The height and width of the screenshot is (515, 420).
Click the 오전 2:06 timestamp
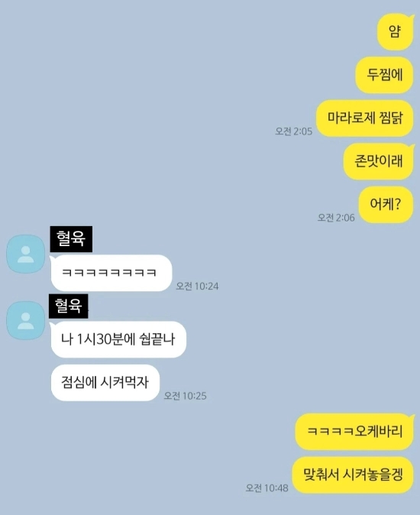[x=336, y=218]
